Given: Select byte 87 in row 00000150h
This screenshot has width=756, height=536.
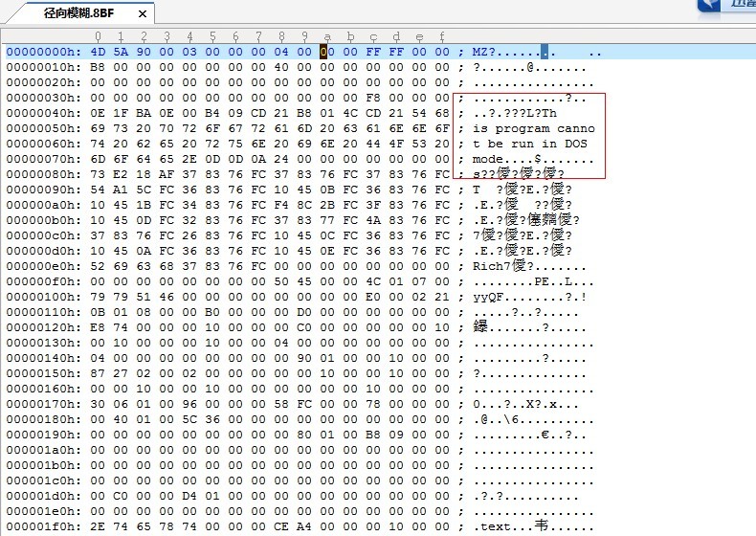Looking at the screenshot, I should click(x=98, y=374).
